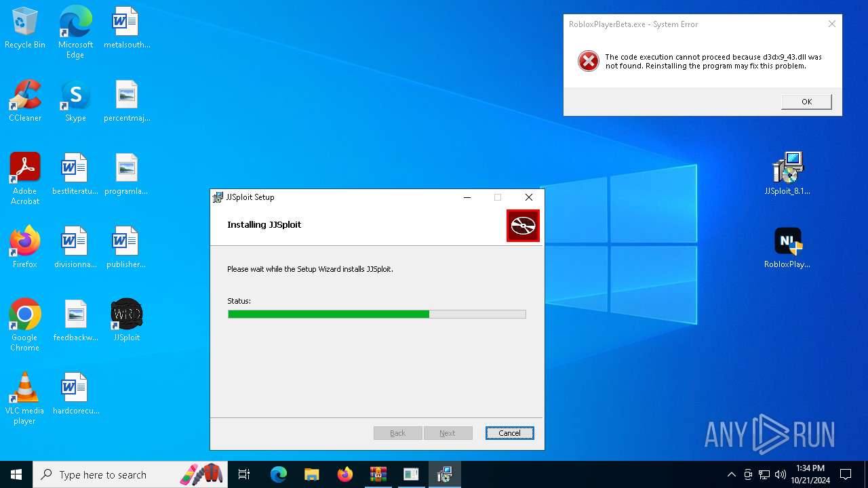Open the WinRAR taskbar icon

tap(378, 474)
